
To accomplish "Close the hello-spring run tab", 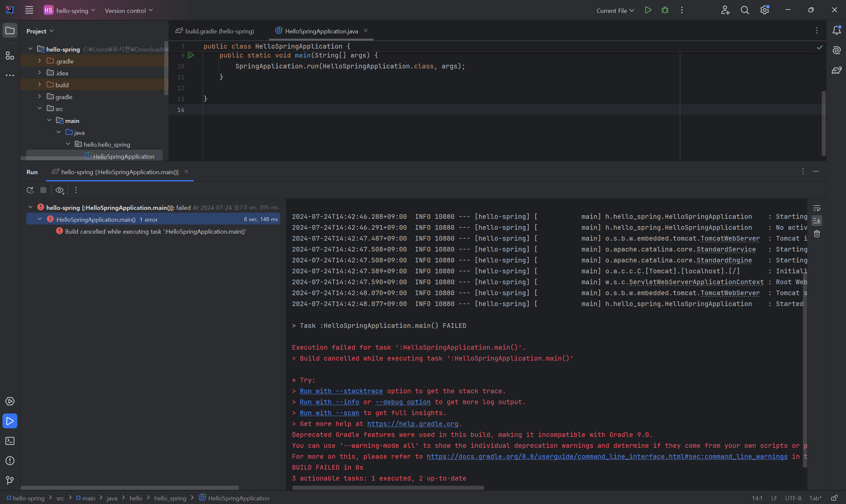I will point(186,172).
